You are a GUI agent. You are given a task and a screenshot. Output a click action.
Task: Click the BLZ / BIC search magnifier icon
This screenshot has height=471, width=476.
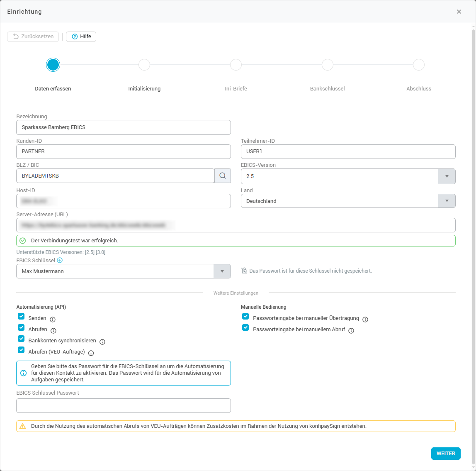(223, 176)
